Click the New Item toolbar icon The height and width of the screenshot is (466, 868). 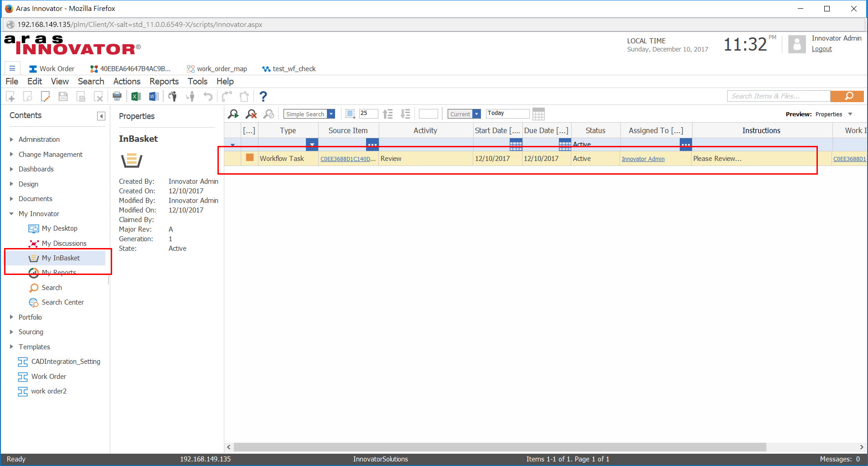coord(10,96)
